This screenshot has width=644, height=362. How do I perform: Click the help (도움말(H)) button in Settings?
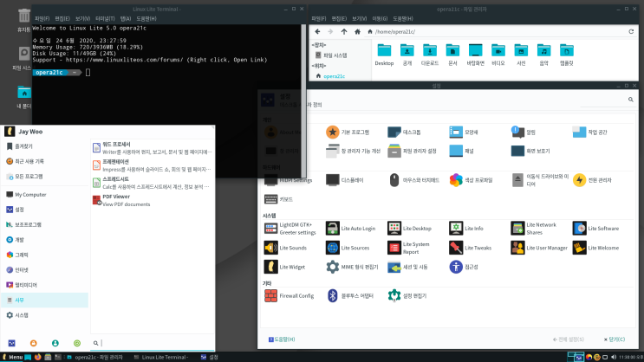pyautogui.click(x=282, y=339)
